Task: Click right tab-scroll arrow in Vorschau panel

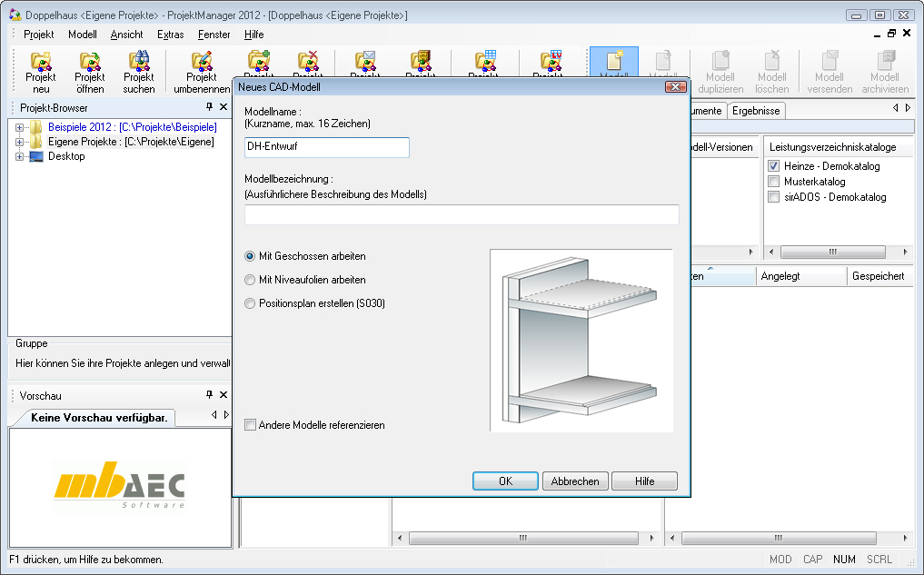Action: coord(226,415)
